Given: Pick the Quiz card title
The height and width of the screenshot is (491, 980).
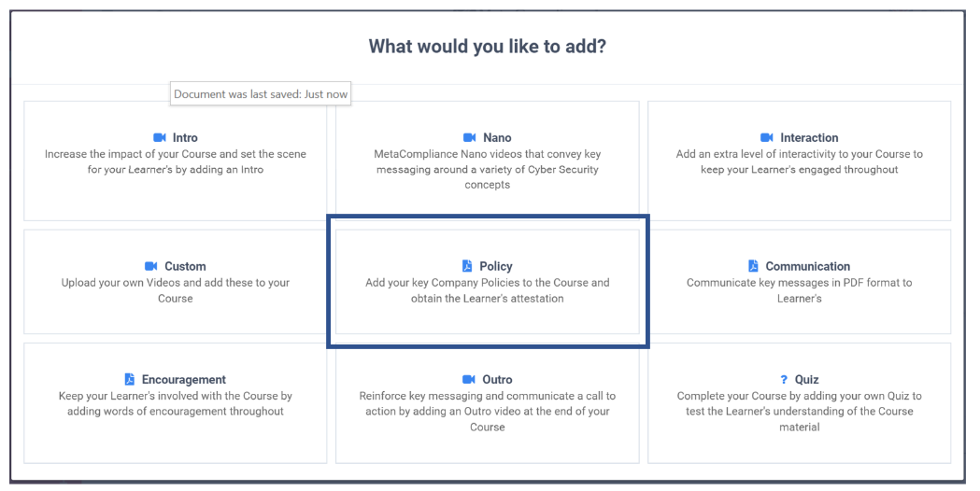Looking at the screenshot, I should (x=807, y=379).
